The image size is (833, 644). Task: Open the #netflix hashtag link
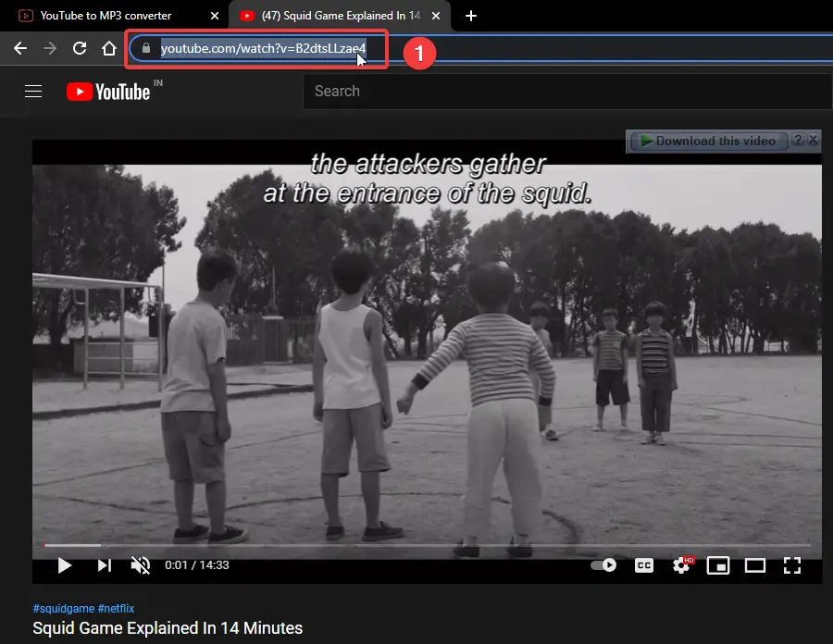pyautogui.click(x=116, y=609)
